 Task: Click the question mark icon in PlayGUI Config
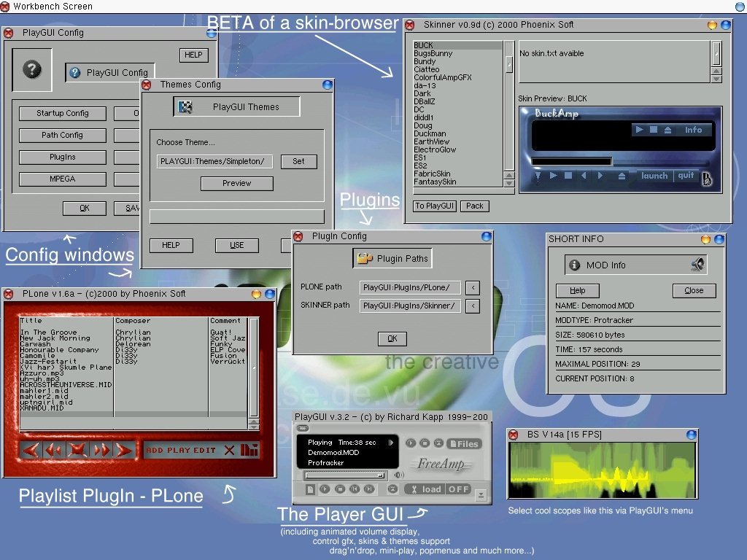[x=32, y=70]
